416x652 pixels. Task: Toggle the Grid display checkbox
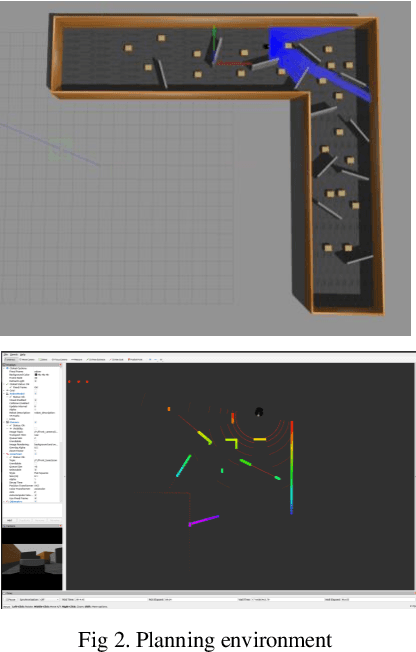pyautogui.click(x=35, y=390)
